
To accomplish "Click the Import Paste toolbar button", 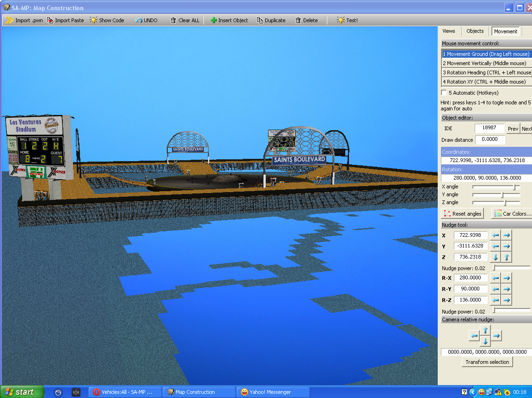I will tap(65, 20).
